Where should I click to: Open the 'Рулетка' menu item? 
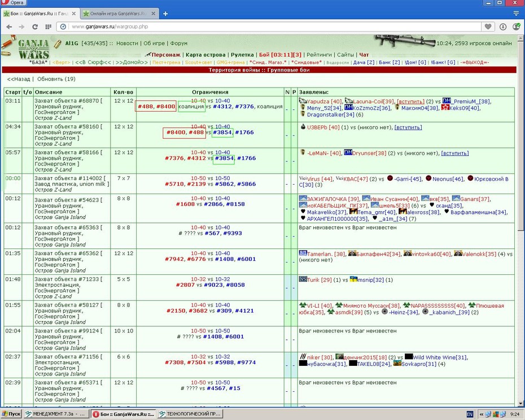point(242,55)
